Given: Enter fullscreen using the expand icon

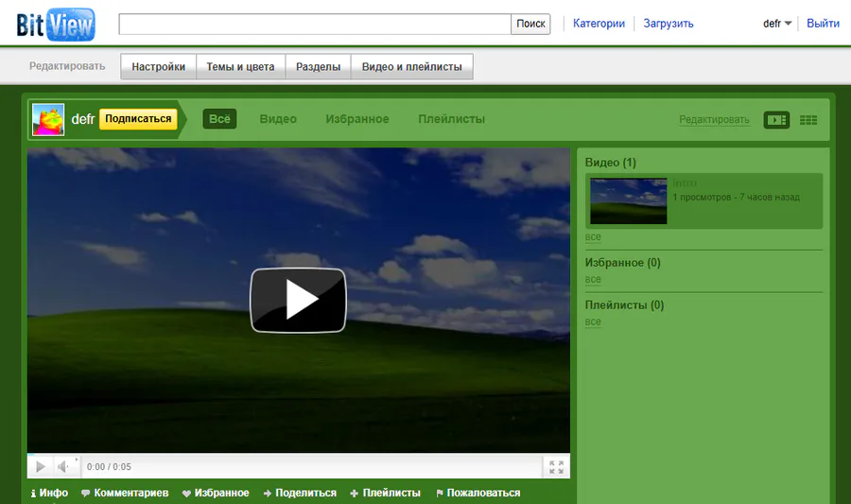Looking at the screenshot, I should point(556,467).
